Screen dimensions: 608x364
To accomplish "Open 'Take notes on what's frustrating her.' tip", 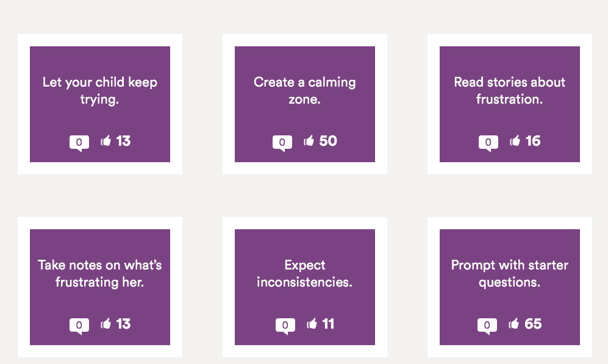I will 99,274.
